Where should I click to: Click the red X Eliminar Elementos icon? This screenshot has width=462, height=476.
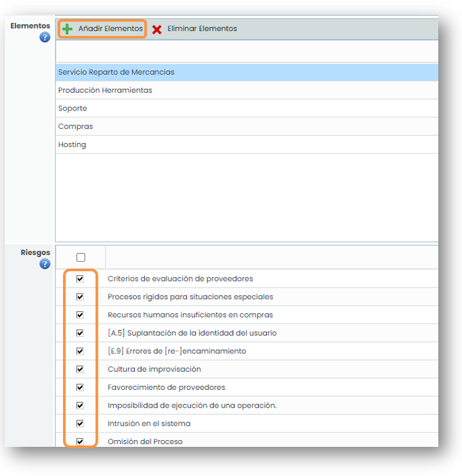tap(157, 29)
